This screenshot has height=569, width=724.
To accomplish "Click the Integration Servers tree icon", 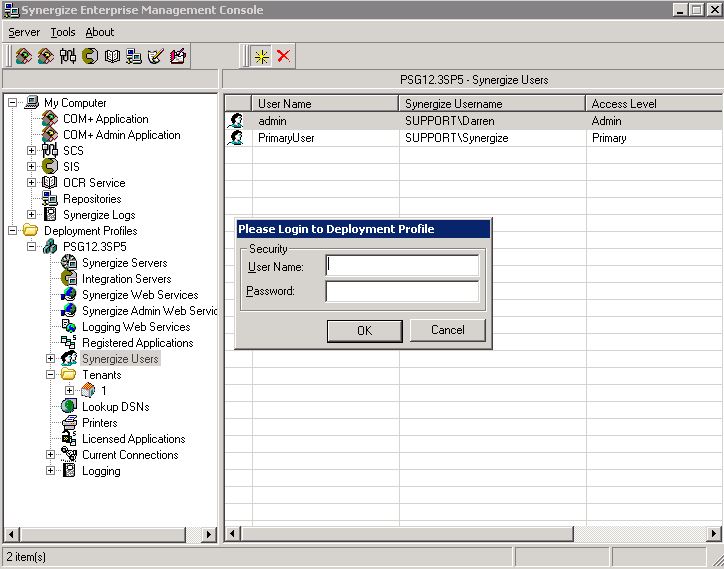I will pyautogui.click(x=69, y=278).
